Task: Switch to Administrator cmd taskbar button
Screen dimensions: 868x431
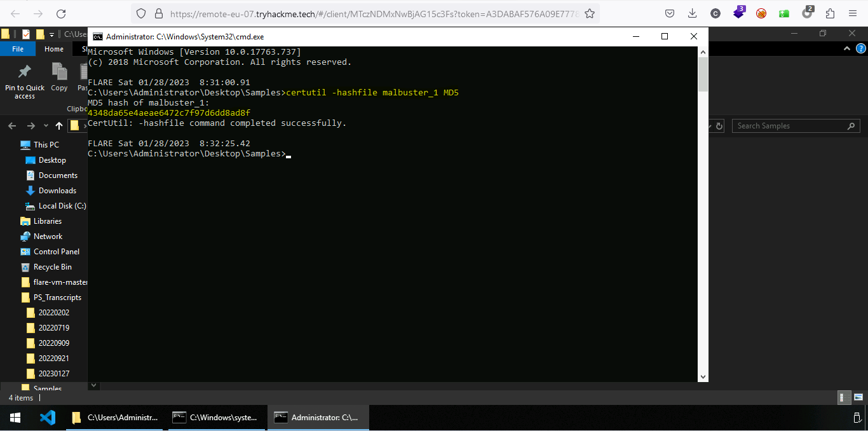Action: pos(318,418)
